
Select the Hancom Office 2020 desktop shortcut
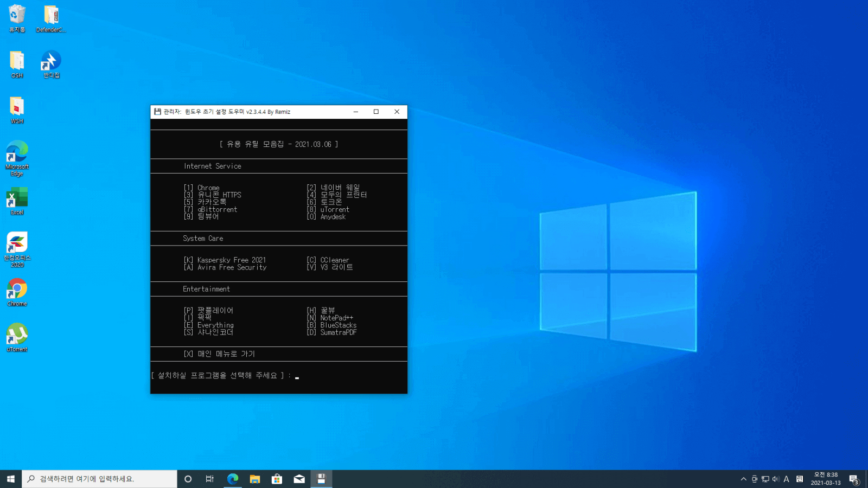click(x=17, y=249)
